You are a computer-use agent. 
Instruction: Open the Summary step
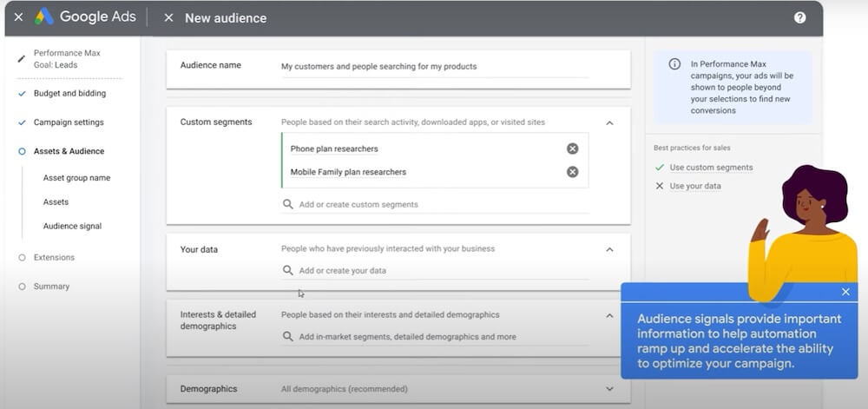(x=51, y=287)
